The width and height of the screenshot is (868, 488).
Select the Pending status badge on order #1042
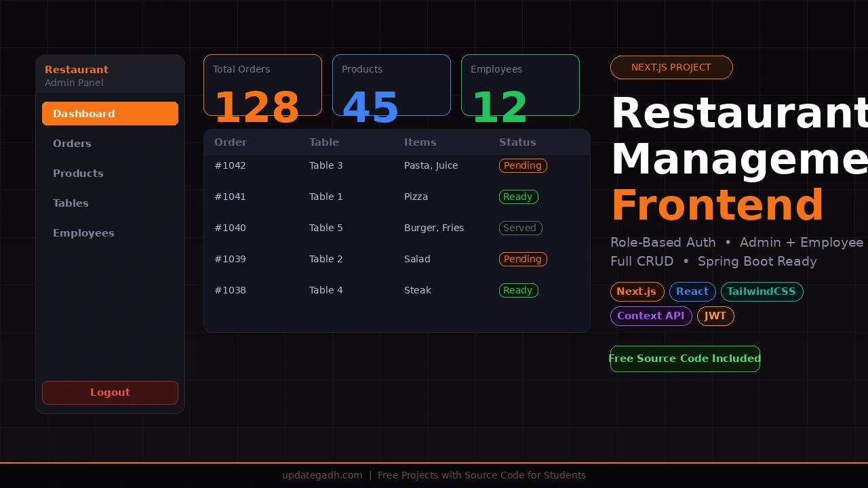pos(523,165)
